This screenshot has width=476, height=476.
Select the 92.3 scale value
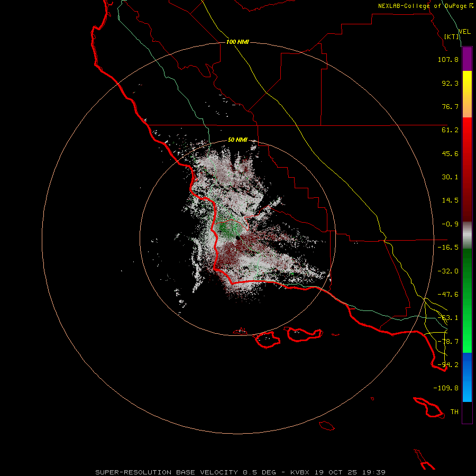click(x=450, y=83)
